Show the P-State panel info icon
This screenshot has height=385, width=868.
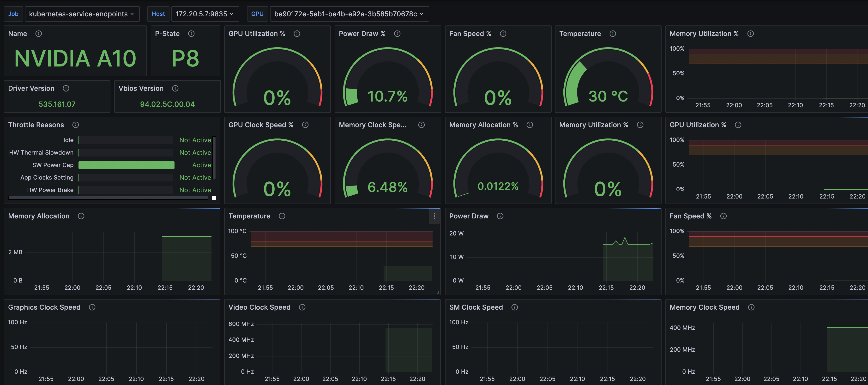[x=191, y=34]
